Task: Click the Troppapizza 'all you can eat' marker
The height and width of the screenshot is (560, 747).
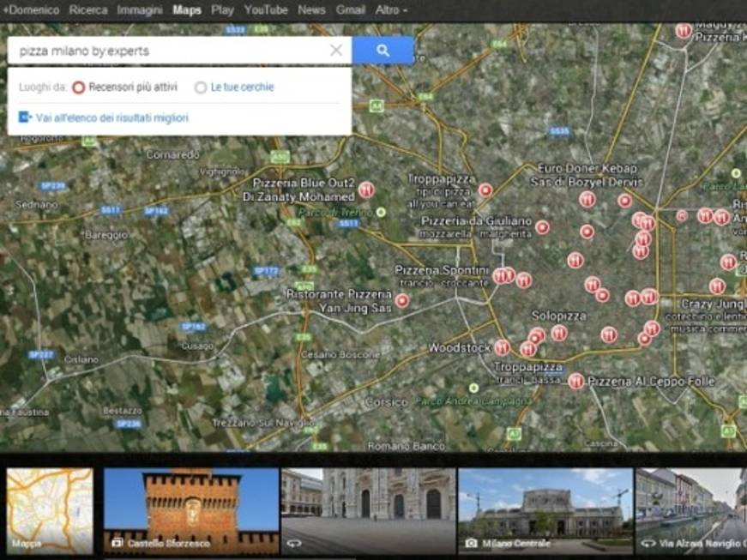Action: click(485, 190)
